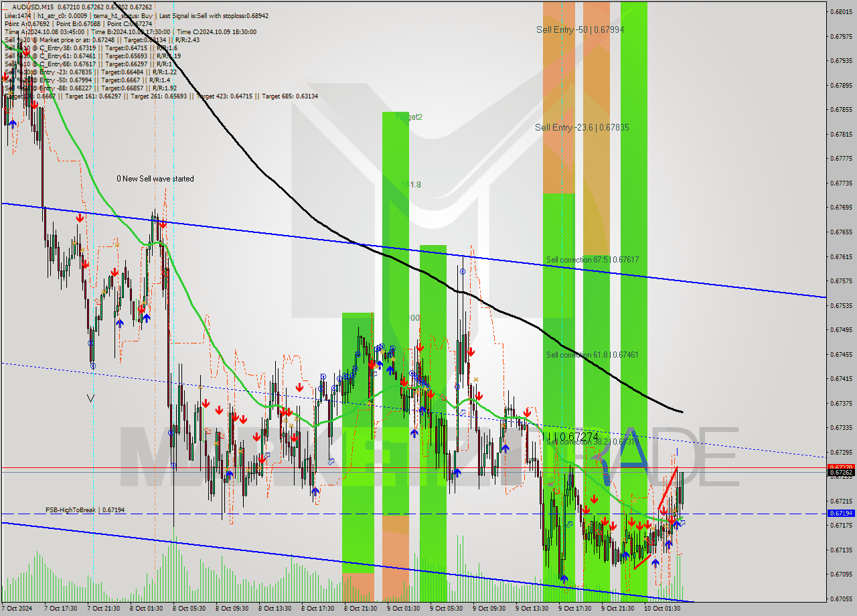Click the 'Target 685: 0.63134' text
Viewport: 857px width, 616px height.
(290, 96)
